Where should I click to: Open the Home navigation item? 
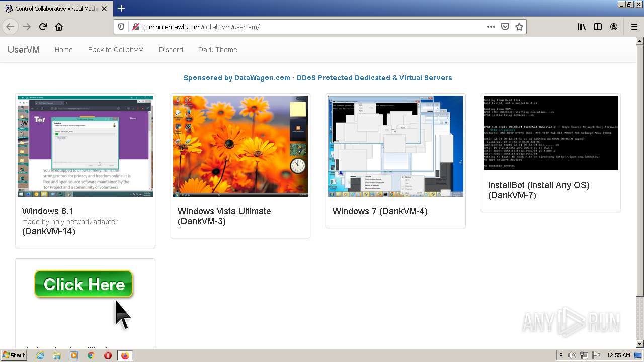(x=64, y=50)
